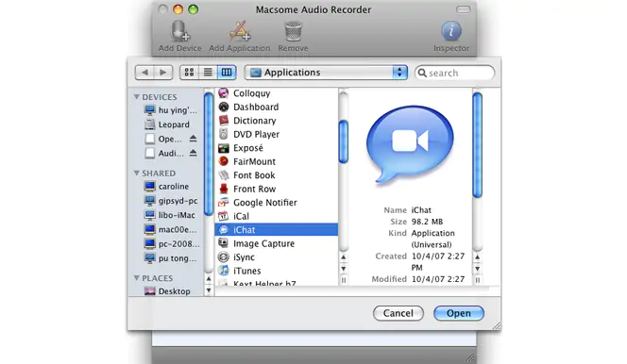Select the Exposé application

click(277, 148)
